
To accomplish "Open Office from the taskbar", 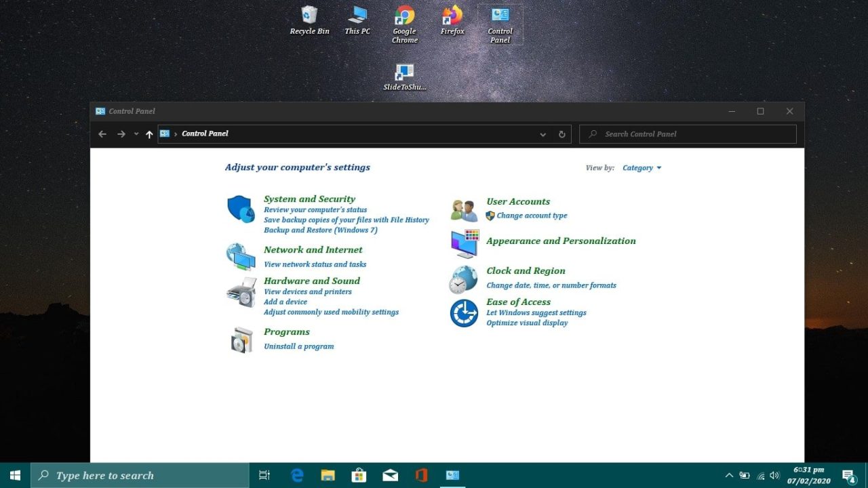I will (x=421, y=475).
